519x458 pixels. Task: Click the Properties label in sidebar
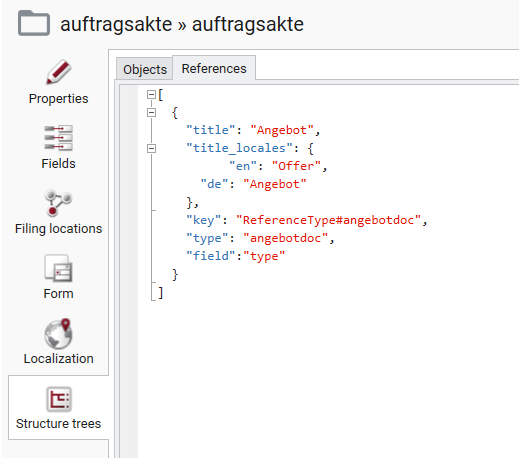[x=59, y=99]
